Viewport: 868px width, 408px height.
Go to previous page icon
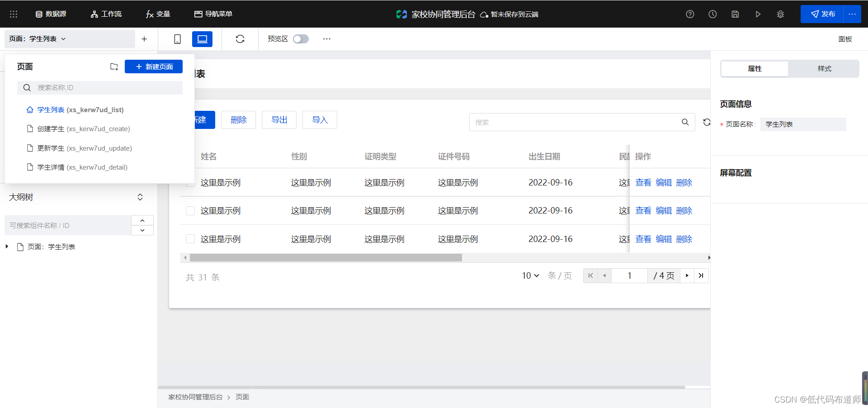[604, 275]
